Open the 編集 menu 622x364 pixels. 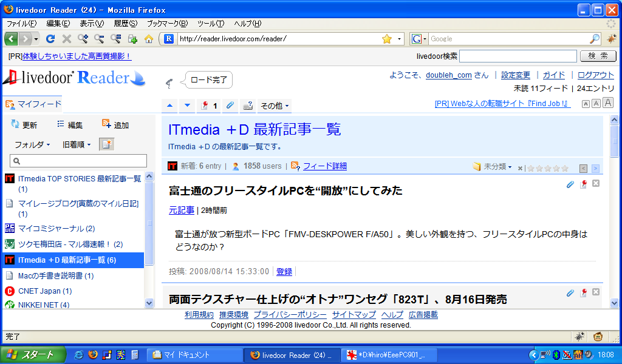[58, 24]
